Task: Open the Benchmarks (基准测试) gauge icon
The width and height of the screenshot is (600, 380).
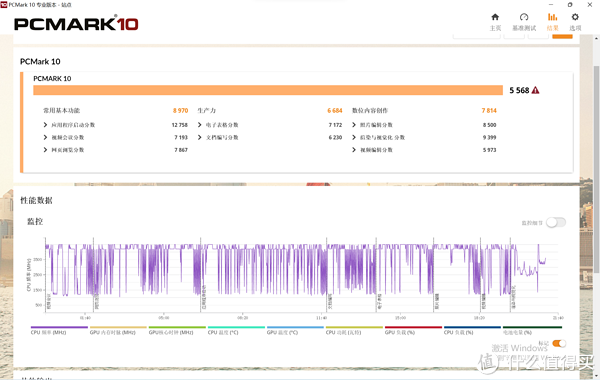Action: pos(524,17)
